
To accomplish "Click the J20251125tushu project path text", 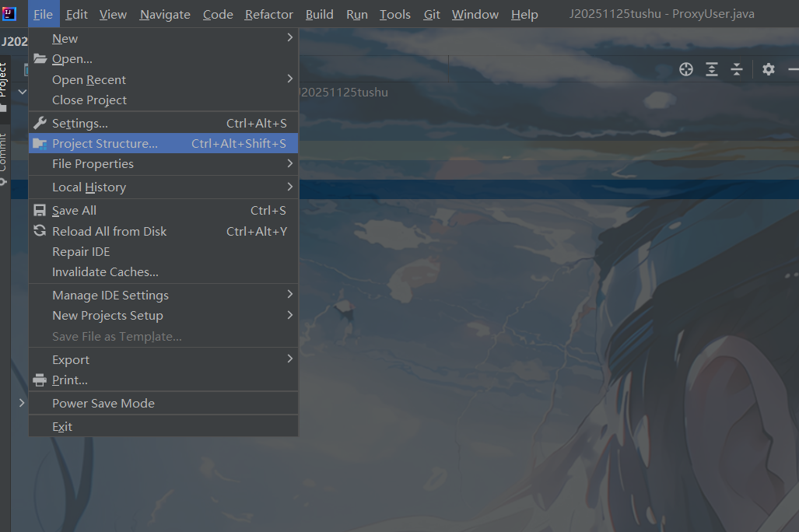I will click(x=344, y=93).
